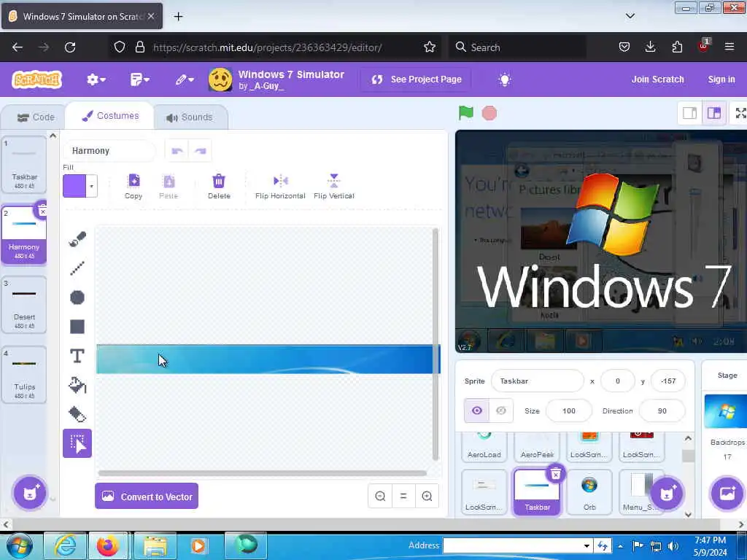Switch to the Sounds tab
Viewport: 747px width, 560px height.
(x=189, y=117)
